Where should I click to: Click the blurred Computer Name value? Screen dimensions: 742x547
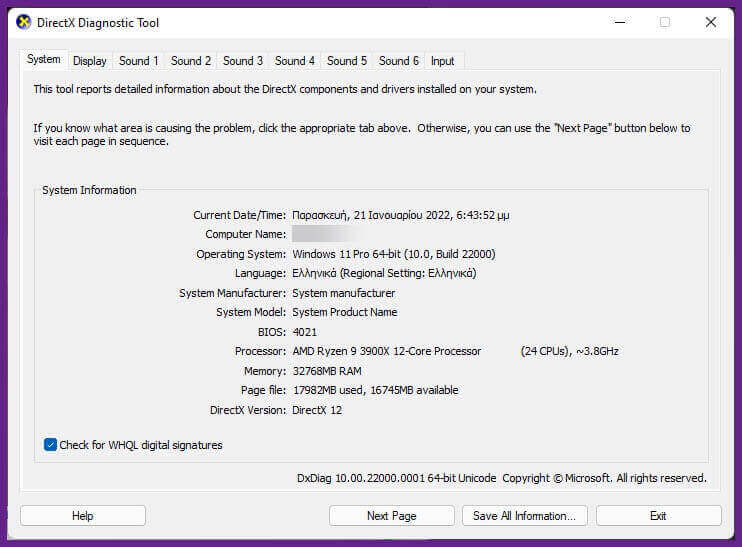click(x=327, y=234)
